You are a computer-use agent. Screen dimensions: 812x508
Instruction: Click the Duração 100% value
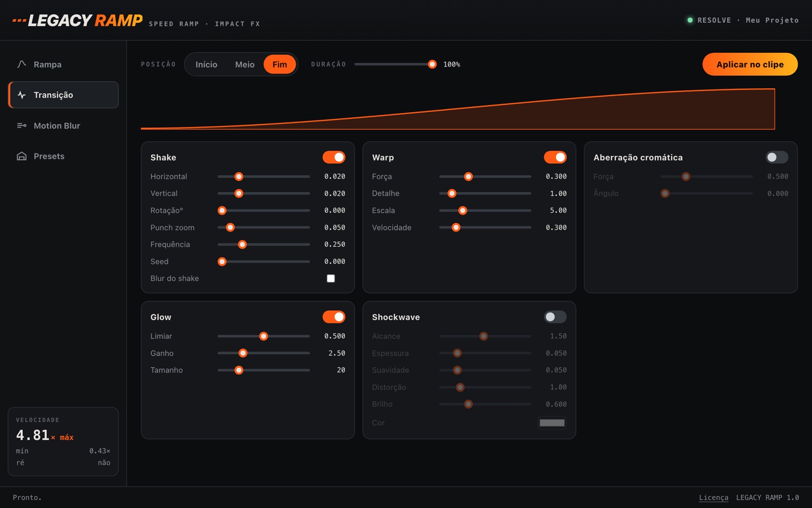pos(452,65)
